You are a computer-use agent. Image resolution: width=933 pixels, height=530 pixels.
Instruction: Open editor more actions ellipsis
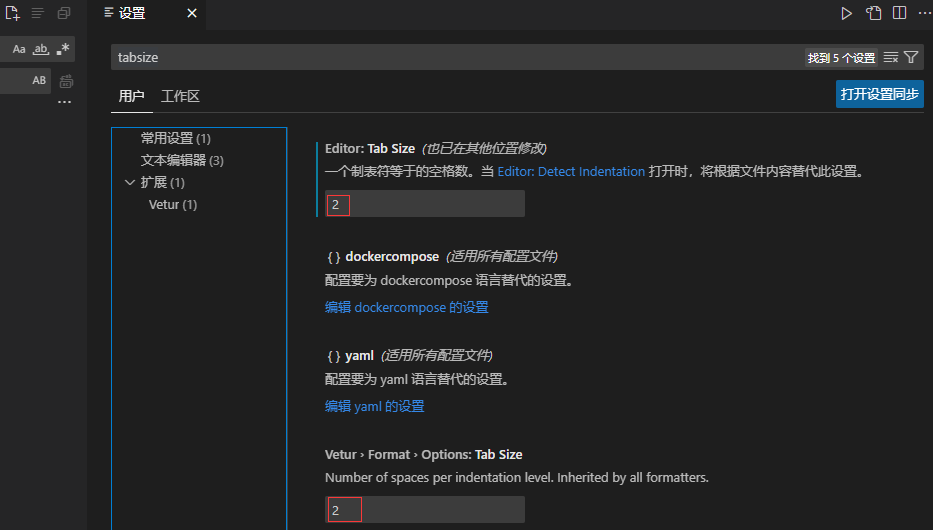tap(925, 13)
